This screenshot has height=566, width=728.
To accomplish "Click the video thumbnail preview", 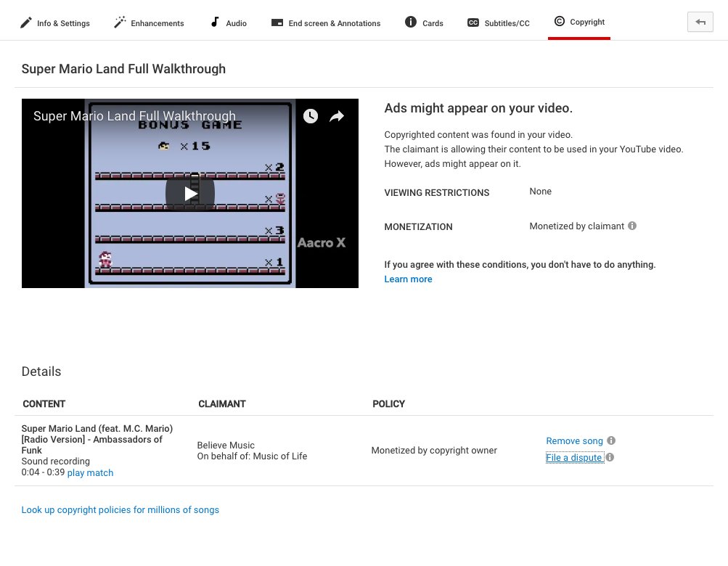I will [x=190, y=193].
